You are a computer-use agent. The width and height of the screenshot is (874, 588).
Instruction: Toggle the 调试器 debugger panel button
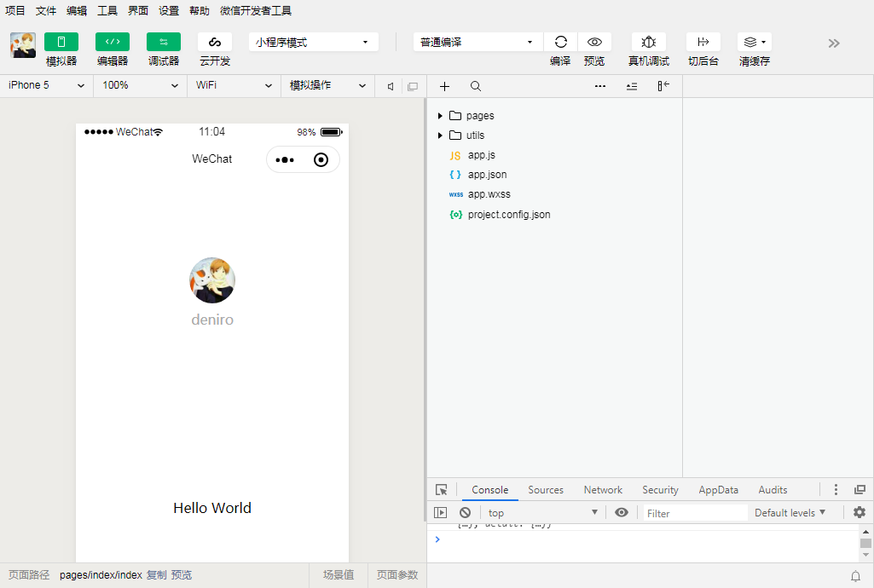(x=164, y=42)
